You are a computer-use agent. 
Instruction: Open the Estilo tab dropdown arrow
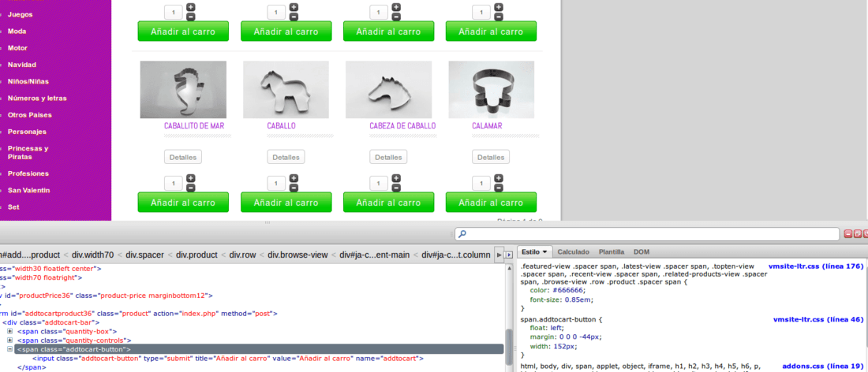click(x=544, y=252)
